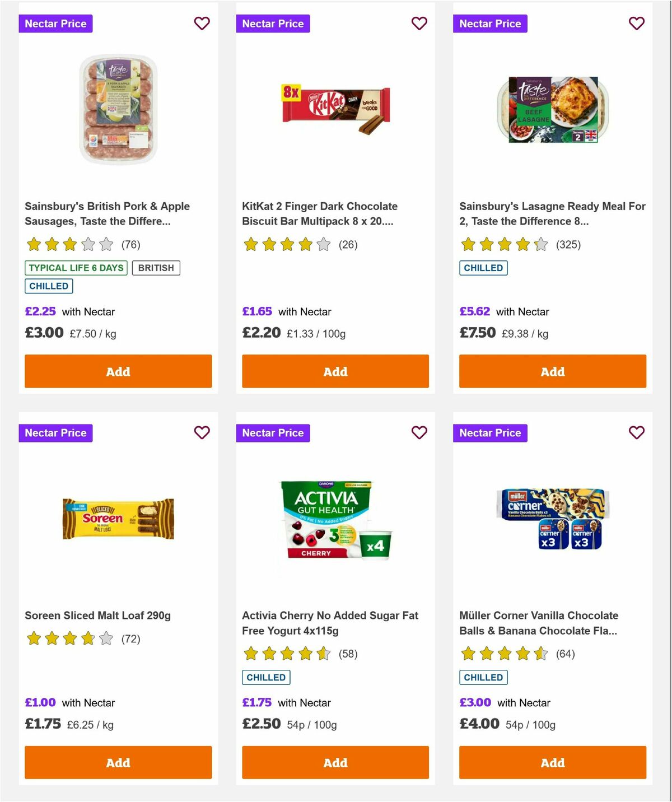Favourite the Sainsbury's Pork & Apple Sausages
Viewport: 672px width, 802px height.
[202, 24]
